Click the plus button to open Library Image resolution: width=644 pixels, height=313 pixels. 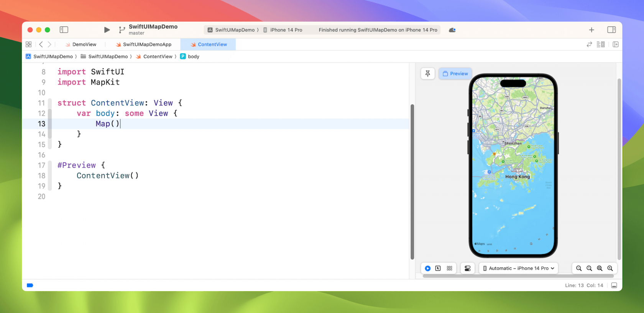tap(591, 30)
